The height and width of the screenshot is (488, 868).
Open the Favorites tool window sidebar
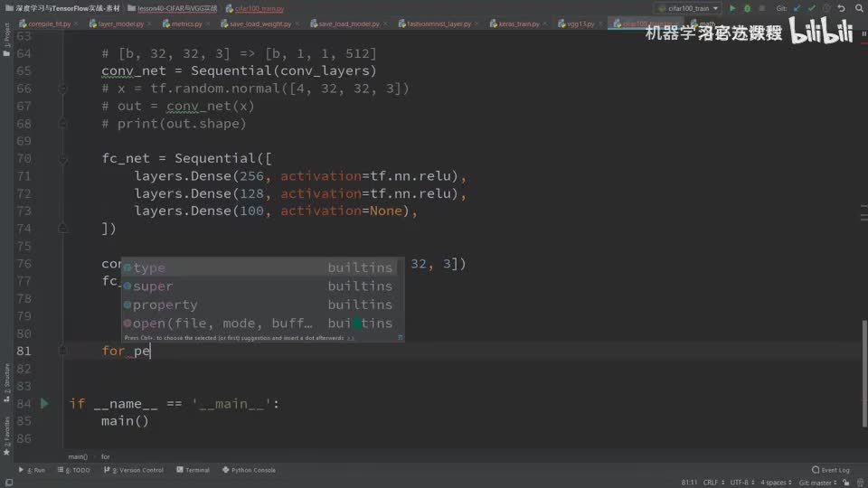[6, 436]
